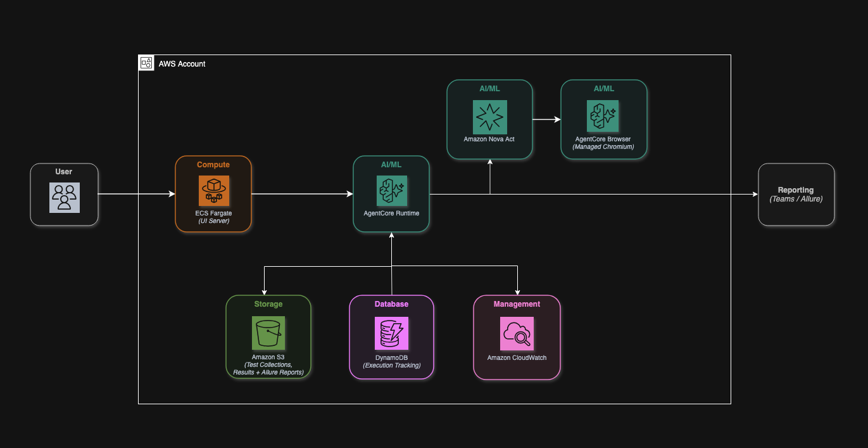Click the 'AgentCore Browser' label

pos(603,139)
